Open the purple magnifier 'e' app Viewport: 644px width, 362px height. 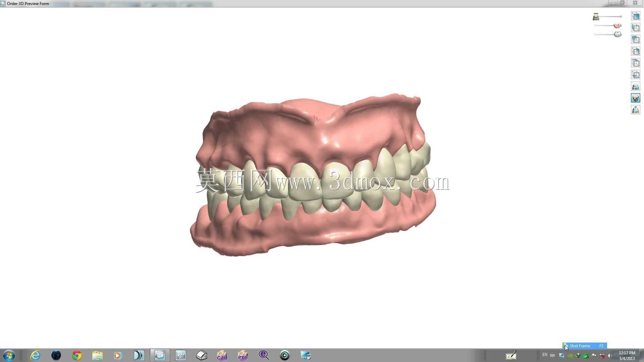(x=264, y=355)
